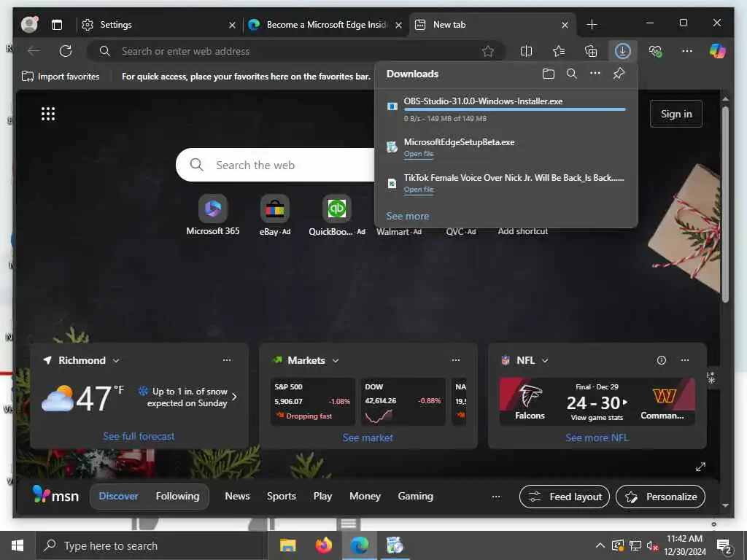Open NFL card more options

(684, 360)
